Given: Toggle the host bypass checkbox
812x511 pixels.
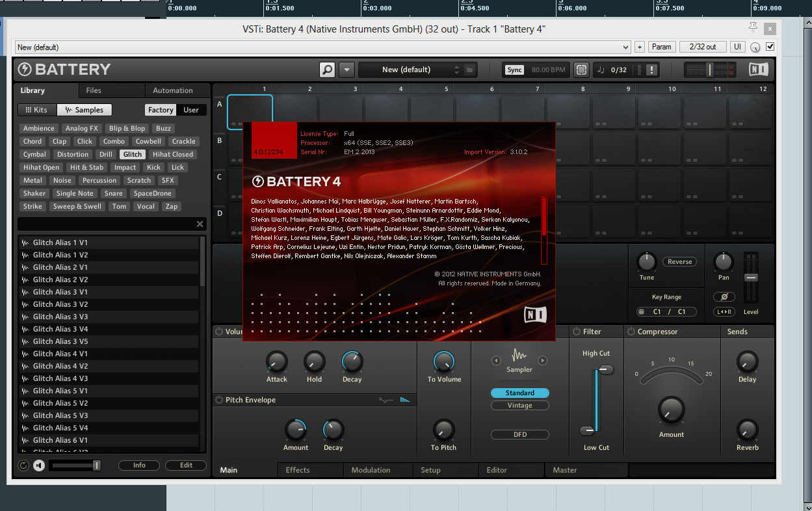Looking at the screenshot, I should point(770,47).
